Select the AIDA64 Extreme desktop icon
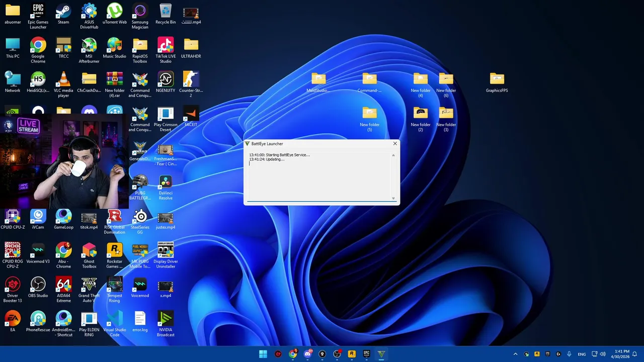Screen dimensions: 644x362 (63, 289)
